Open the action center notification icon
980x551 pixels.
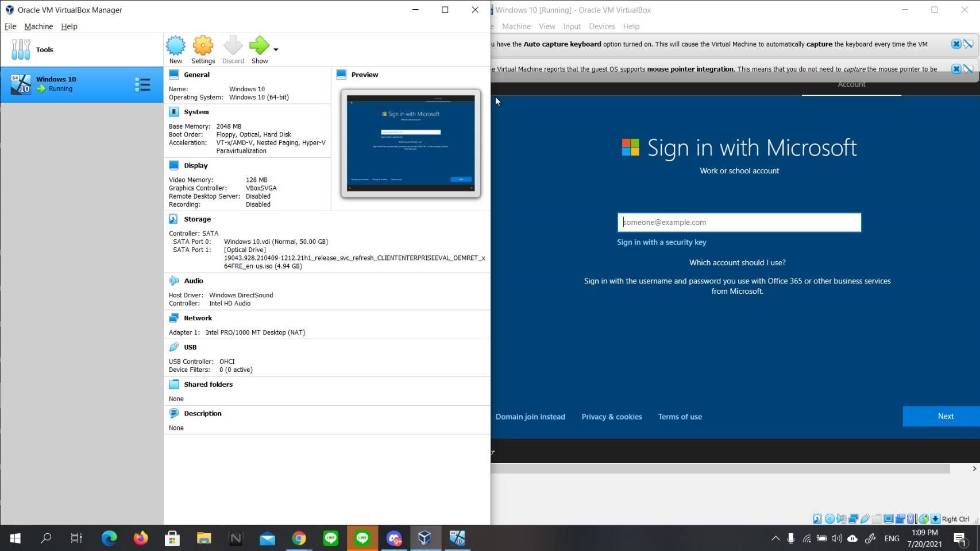tap(960, 538)
